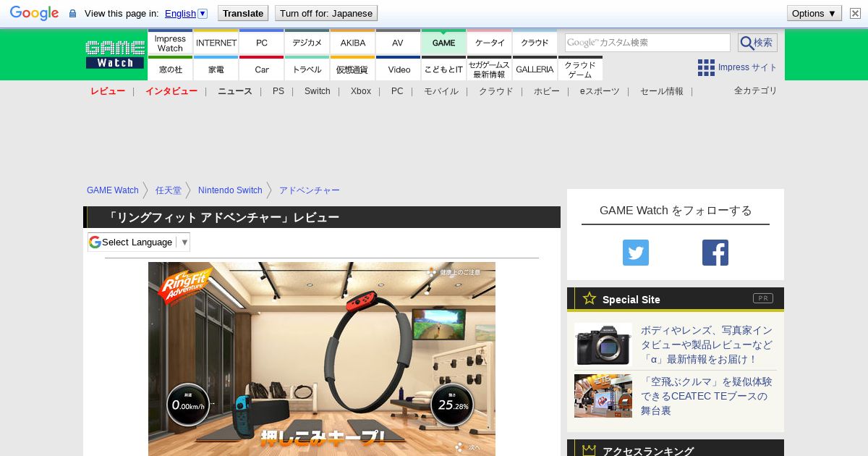Open the 空飛ぶクルマ CEATEC article link

tap(707, 396)
